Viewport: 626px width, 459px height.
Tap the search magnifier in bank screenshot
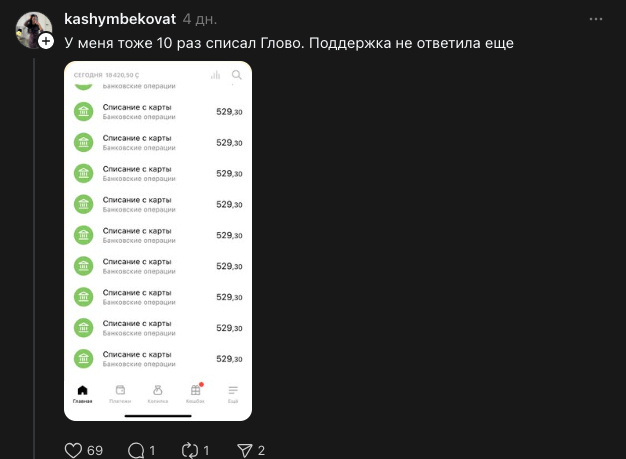point(236,75)
